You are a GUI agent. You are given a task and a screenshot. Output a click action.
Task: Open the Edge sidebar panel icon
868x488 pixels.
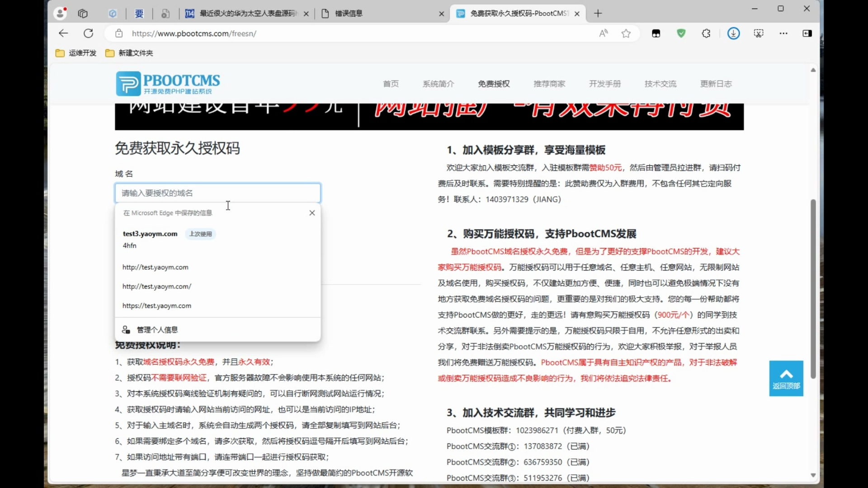(x=807, y=33)
